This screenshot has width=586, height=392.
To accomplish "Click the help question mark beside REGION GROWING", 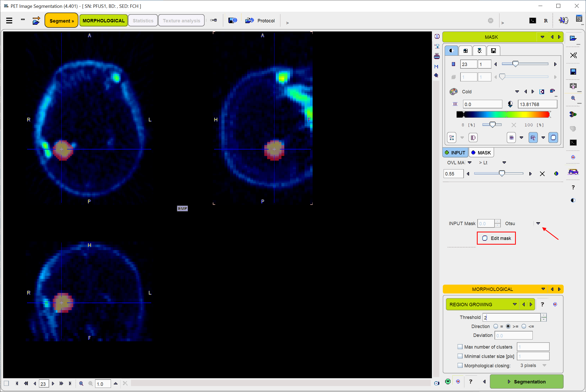I will tap(542, 304).
